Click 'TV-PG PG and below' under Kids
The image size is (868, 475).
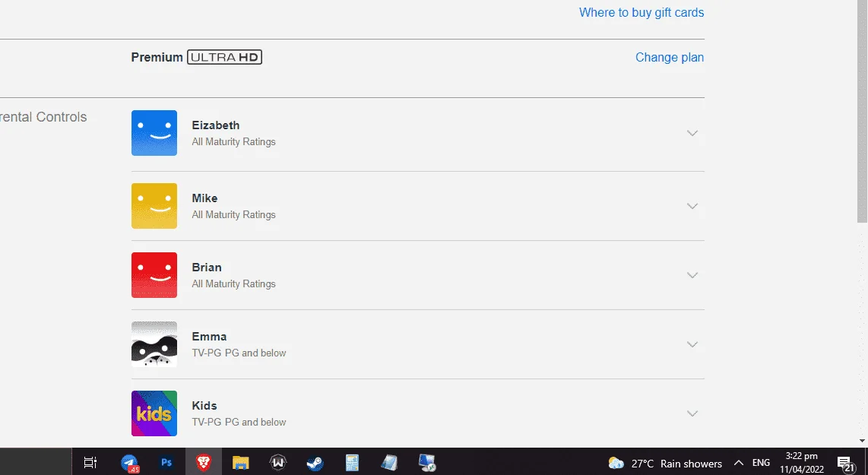[239, 423]
